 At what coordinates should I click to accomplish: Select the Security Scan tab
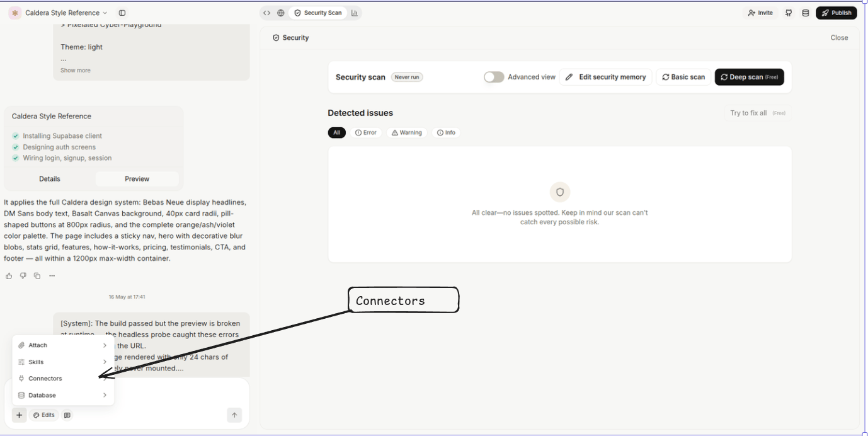click(318, 13)
